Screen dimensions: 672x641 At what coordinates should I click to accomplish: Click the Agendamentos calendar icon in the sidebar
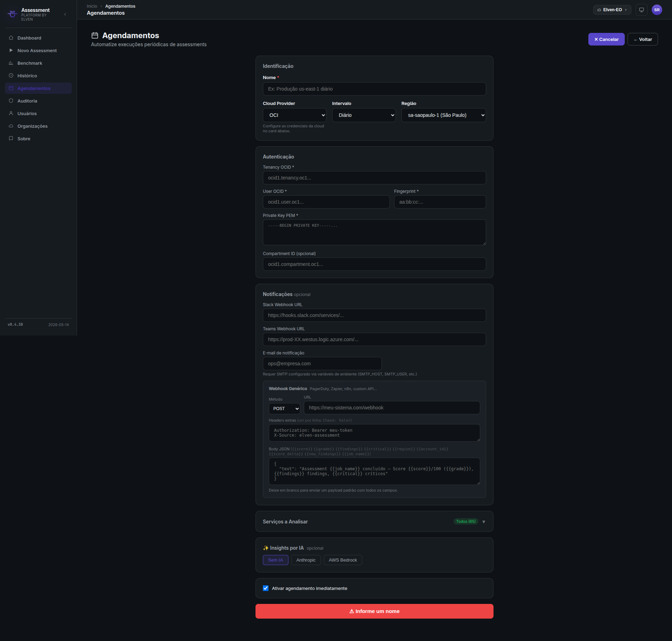point(11,88)
